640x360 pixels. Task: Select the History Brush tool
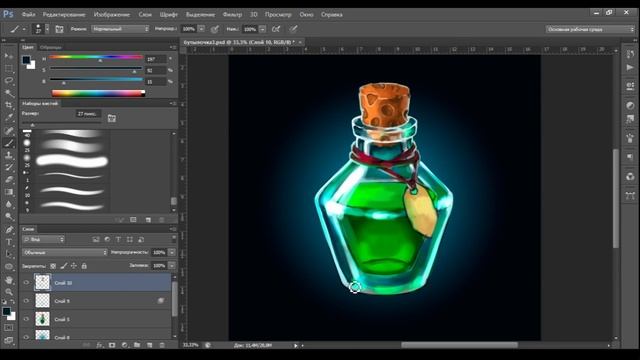(9, 167)
